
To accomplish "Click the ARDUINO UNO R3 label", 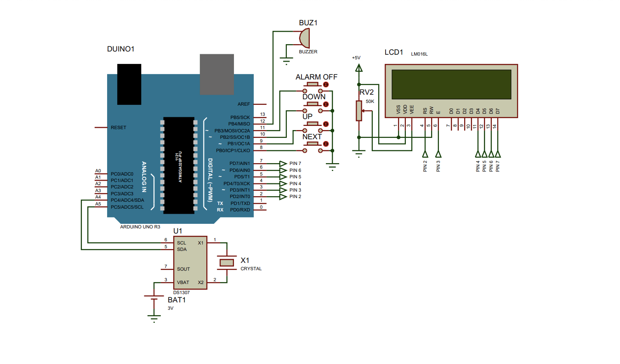I will 140,227.
